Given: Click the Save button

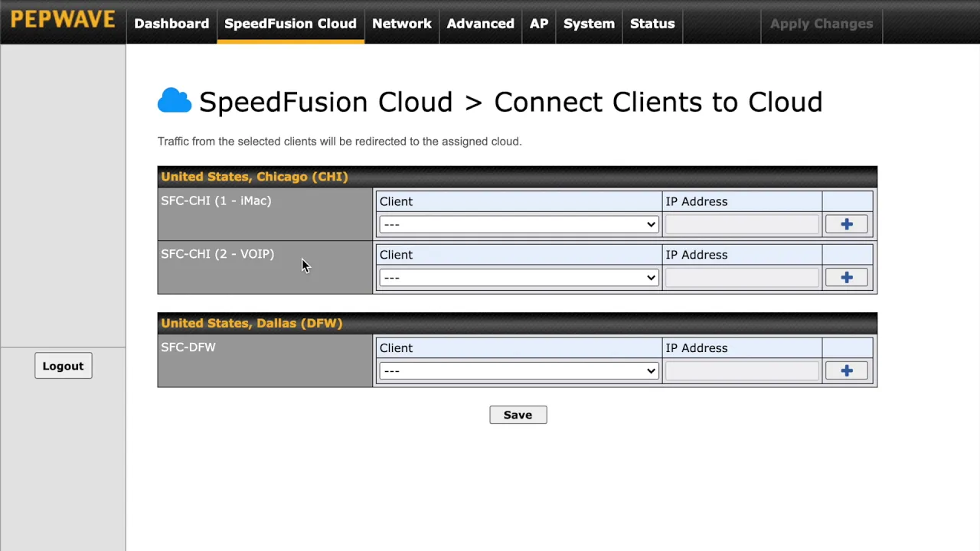Looking at the screenshot, I should [x=518, y=415].
